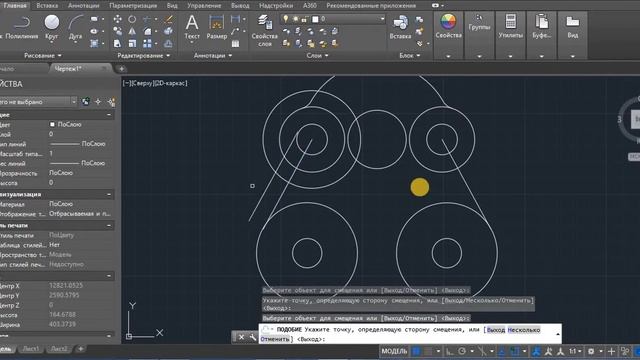Open the Вывод ribbon tab
Image resolution: width=640 pixels, height=360 pixels.
[240, 6]
